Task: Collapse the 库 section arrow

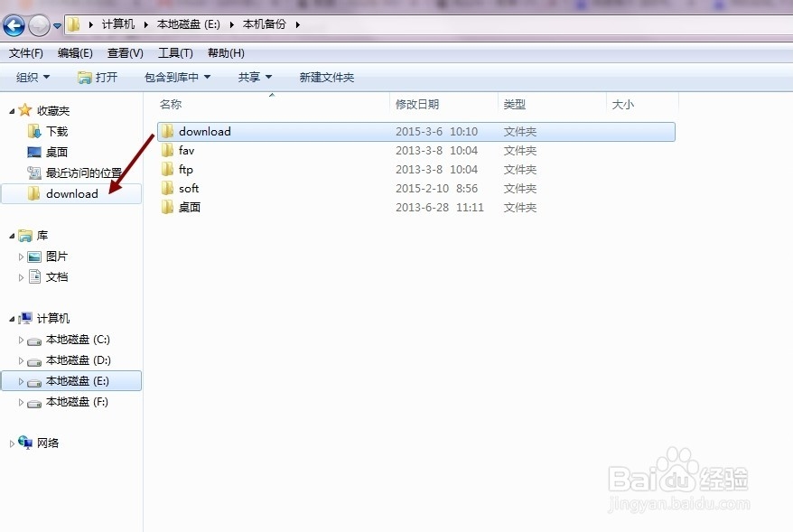Action: click(12, 236)
